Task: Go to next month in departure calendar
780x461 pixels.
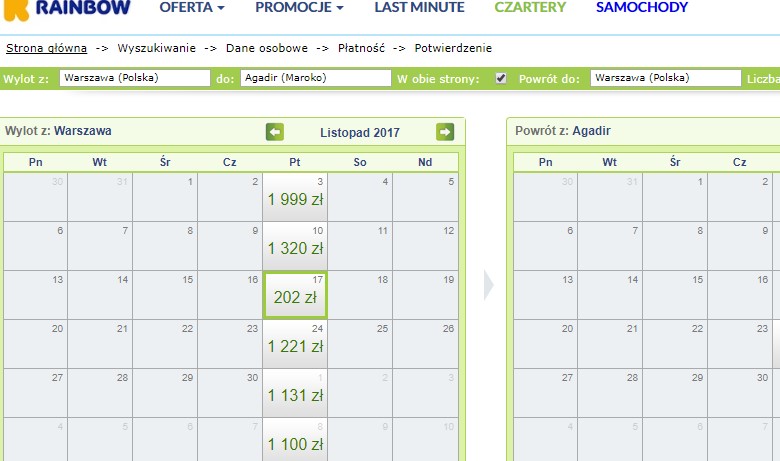Action: [445, 132]
